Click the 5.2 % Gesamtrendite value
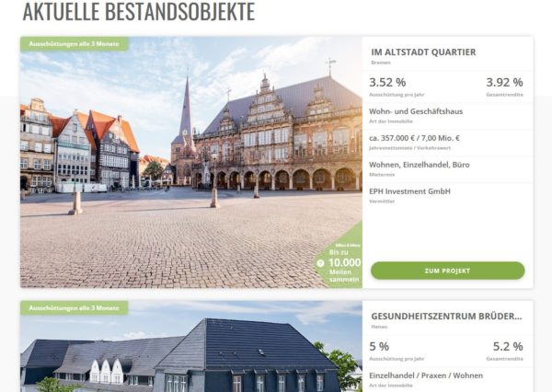Screen dimensions: 552x392 tap(508, 347)
